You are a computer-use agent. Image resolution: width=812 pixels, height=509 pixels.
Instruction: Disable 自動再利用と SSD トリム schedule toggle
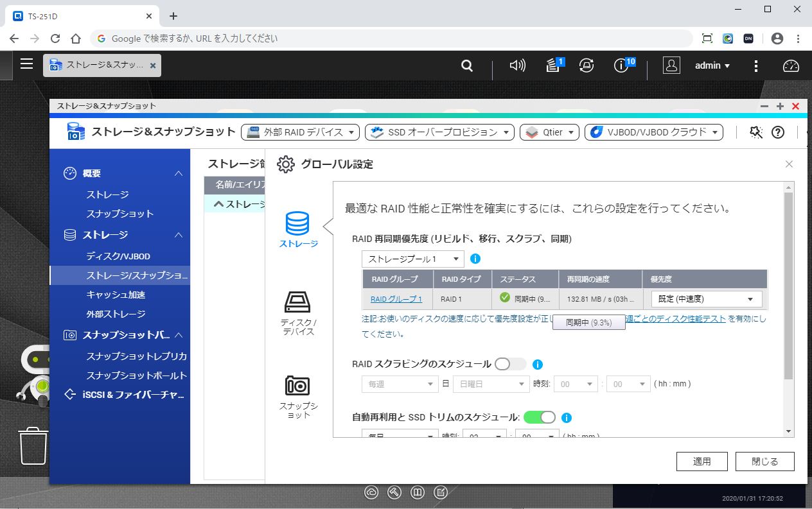click(540, 417)
